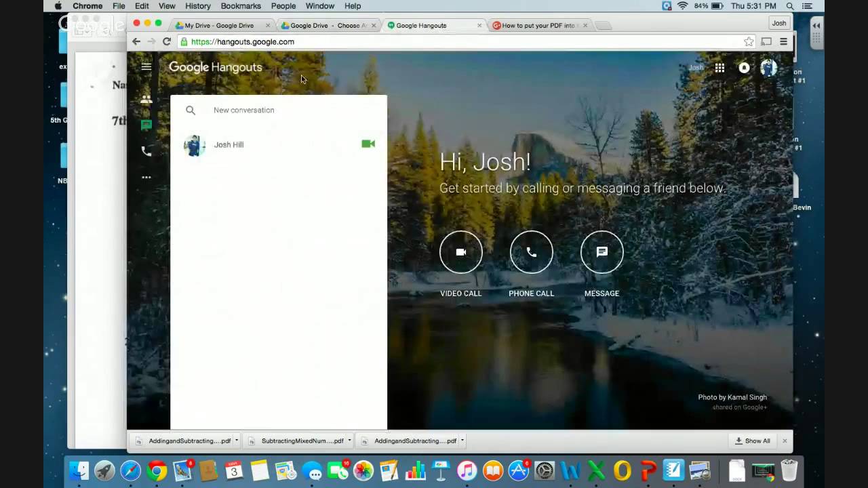Screen dimensions: 868x488
Task: Open the Google apps grid
Action: pos(719,68)
